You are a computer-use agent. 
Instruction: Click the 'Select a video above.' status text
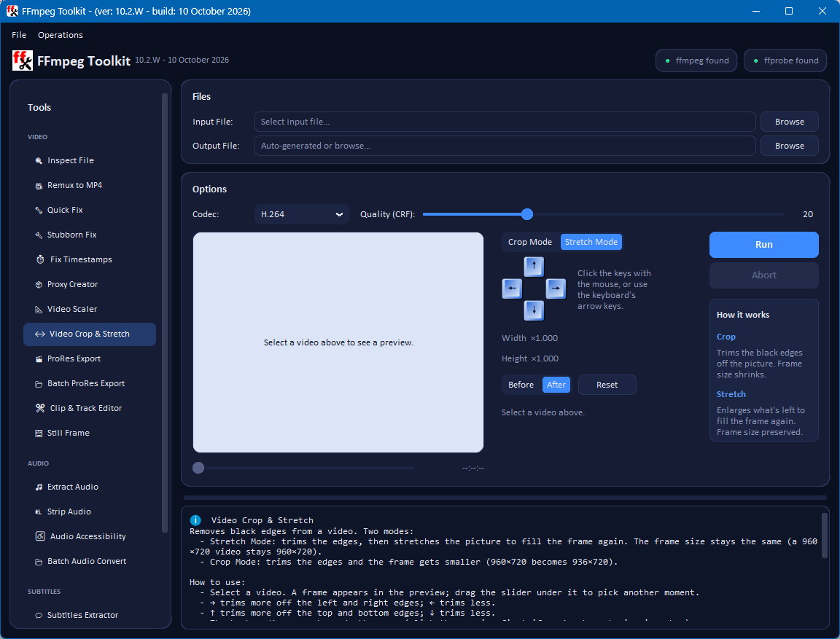pos(542,412)
